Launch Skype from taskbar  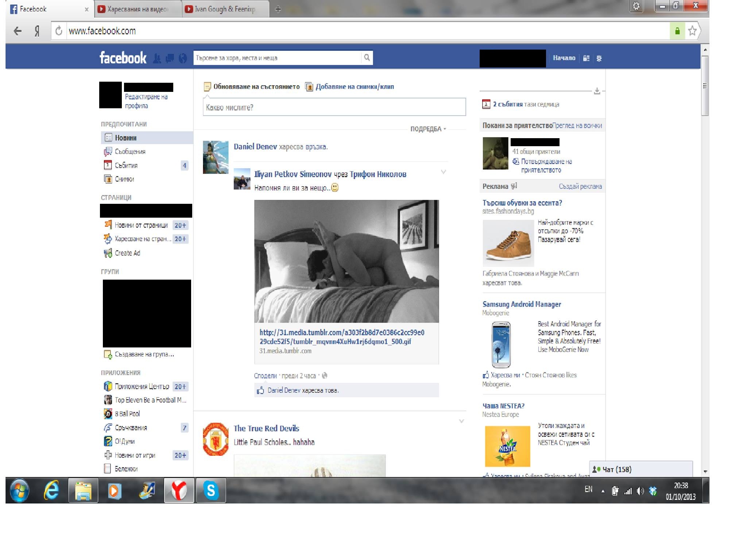point(211,490)
